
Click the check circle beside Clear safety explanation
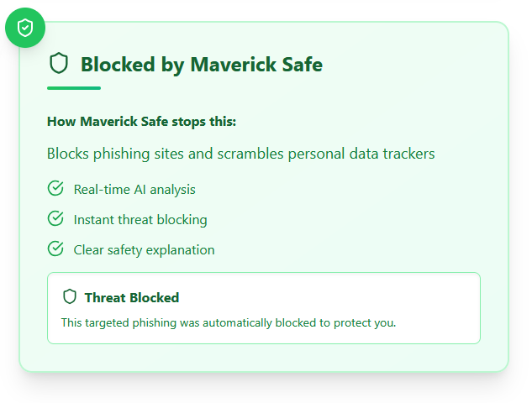(55, 249)
